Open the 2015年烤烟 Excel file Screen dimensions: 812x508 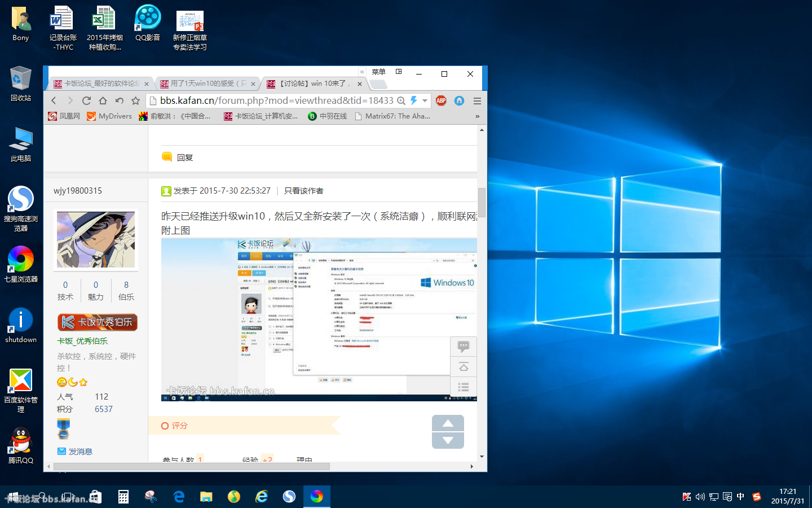[x=104, y=28]
